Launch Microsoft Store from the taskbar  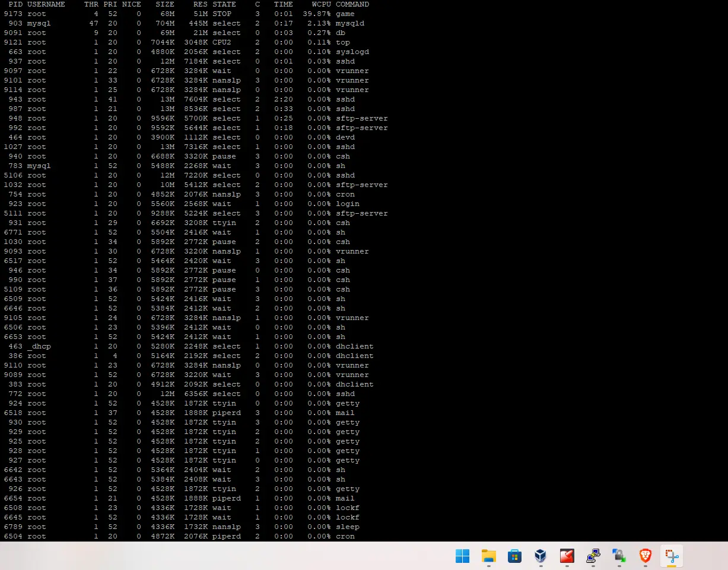(x=514, y=556)
